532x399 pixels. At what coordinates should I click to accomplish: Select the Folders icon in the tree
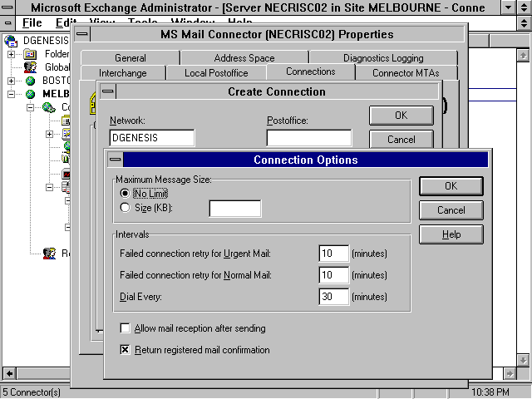[x=30, y=54]
